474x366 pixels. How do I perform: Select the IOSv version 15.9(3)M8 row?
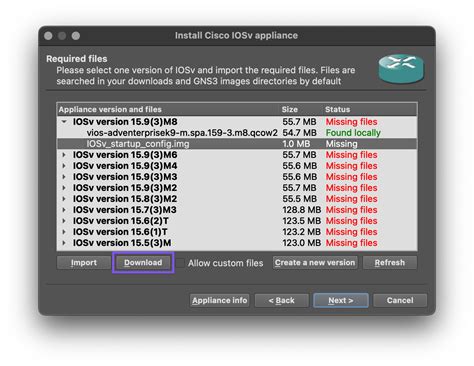point(237,122)
